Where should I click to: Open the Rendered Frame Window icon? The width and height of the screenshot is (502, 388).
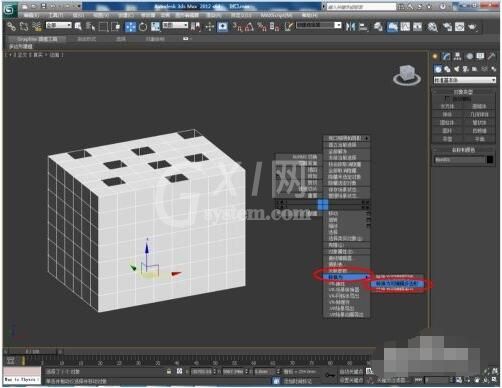[x=460, y=27]
